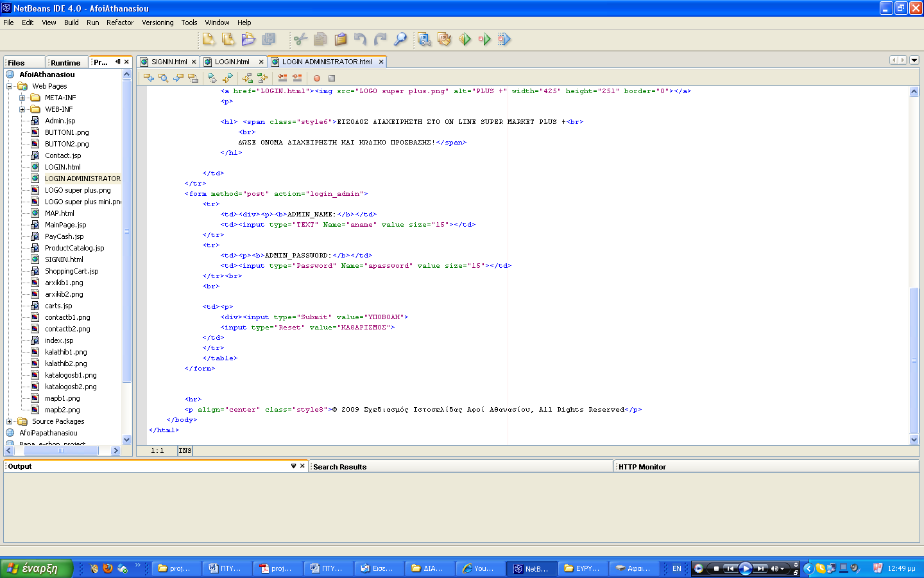
Task: Click the Paste clipboard icon
Action: (x=341, y=39)
